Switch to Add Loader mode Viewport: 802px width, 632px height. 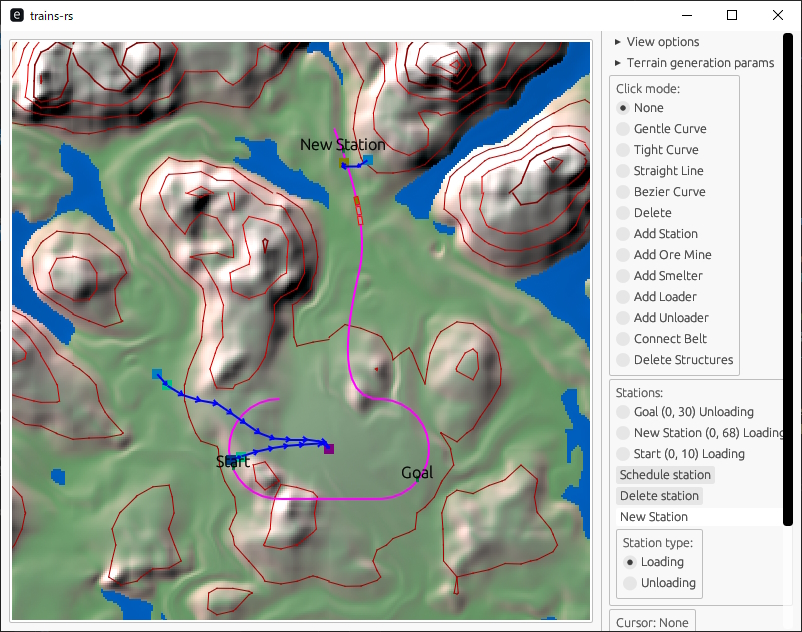tap(656, 297)
